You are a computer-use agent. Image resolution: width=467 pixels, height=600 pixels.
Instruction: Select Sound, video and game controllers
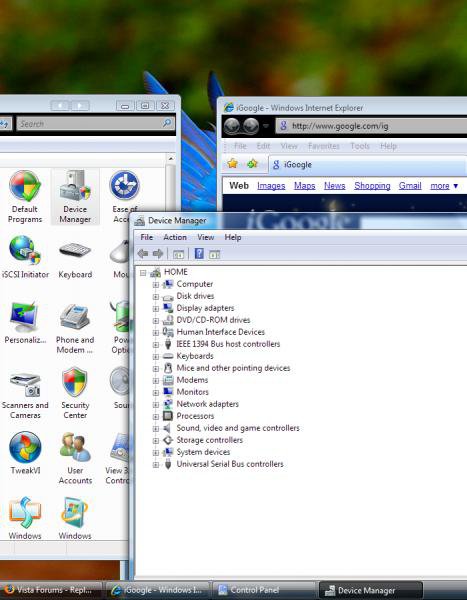click(x=238, y=428)
